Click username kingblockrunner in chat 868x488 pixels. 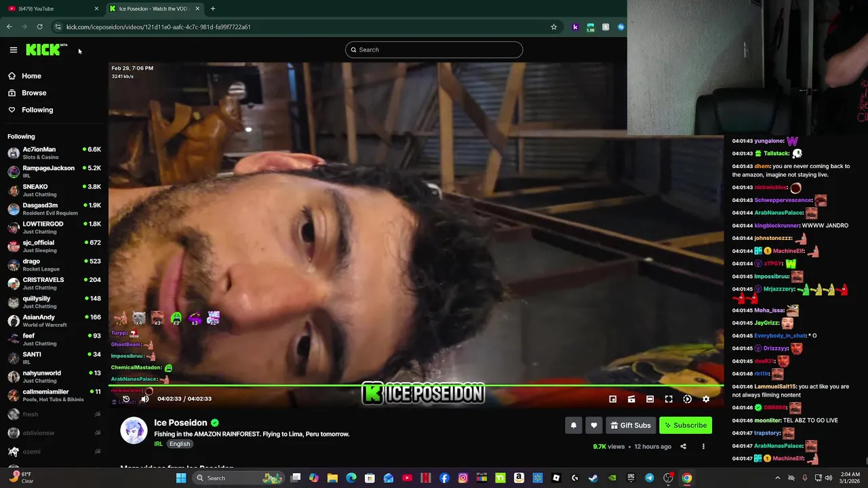776,226
